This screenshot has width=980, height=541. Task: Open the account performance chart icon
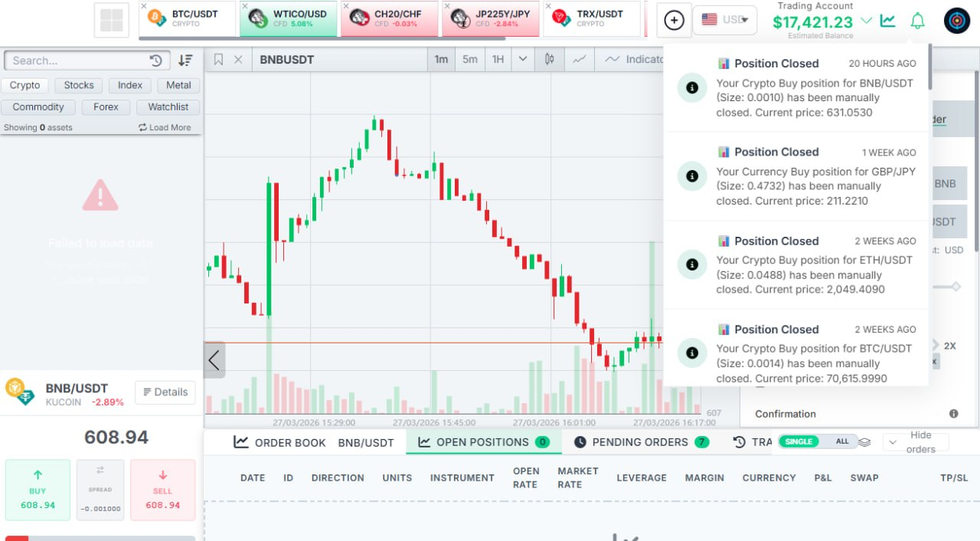click(x=887, y=21)
